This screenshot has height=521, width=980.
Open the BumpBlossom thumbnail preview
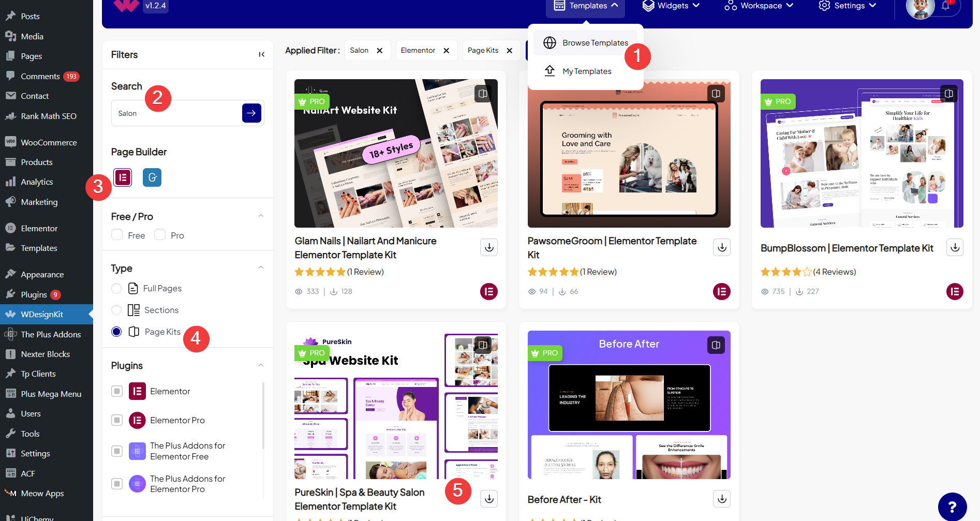(862, 153)
